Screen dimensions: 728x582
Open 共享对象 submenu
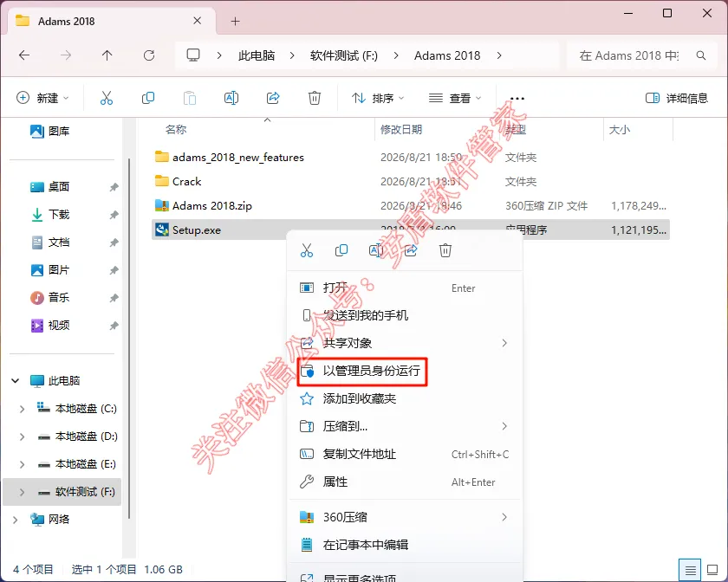coord(405,344)
